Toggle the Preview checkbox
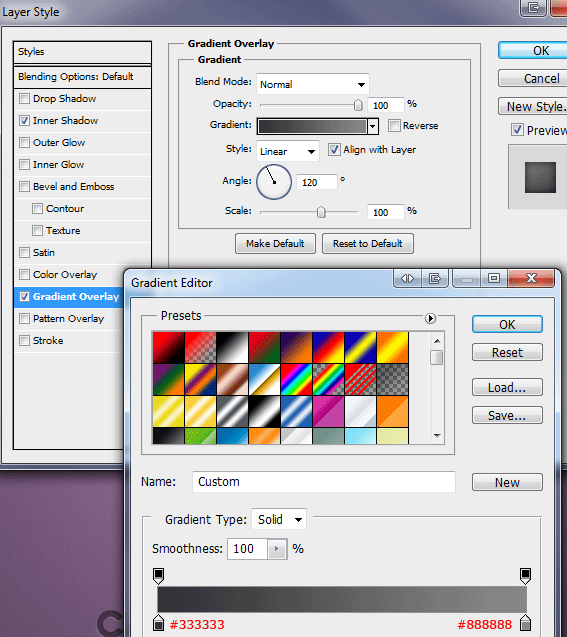This screenshot has width=567, height=637. click(517, 130)
